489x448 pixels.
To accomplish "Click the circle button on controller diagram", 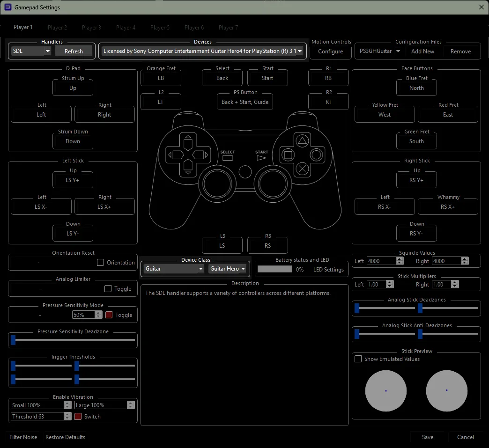I will coord(316,155).
